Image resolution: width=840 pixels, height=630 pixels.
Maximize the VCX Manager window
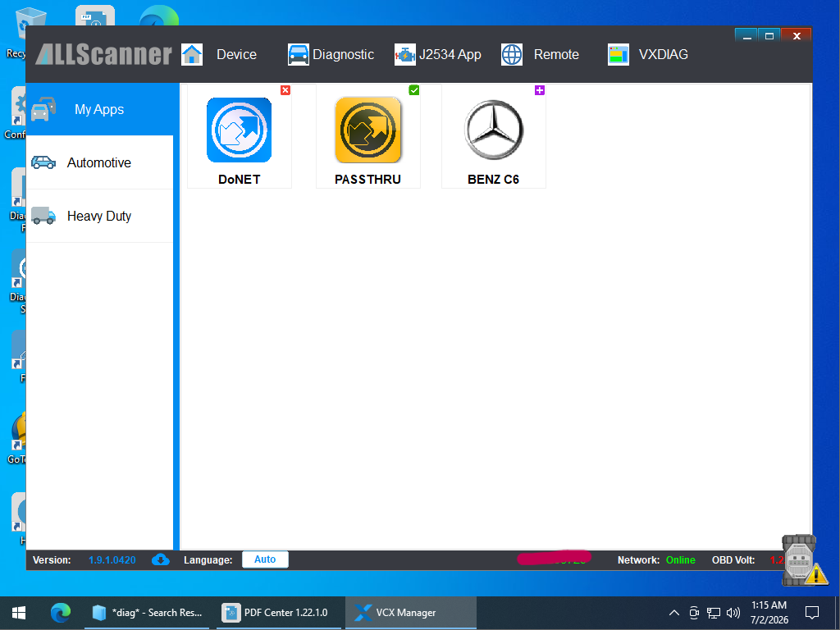click(769, 36)
